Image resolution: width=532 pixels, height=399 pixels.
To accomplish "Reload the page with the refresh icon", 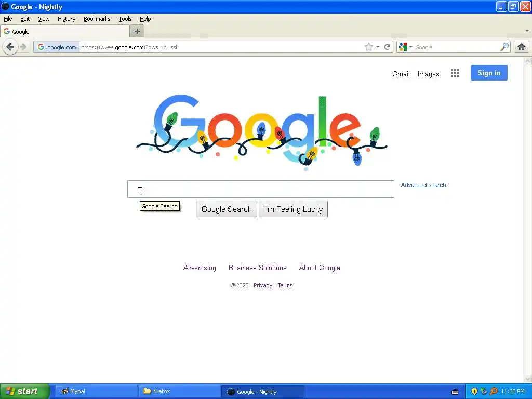I will pos(387,47).
